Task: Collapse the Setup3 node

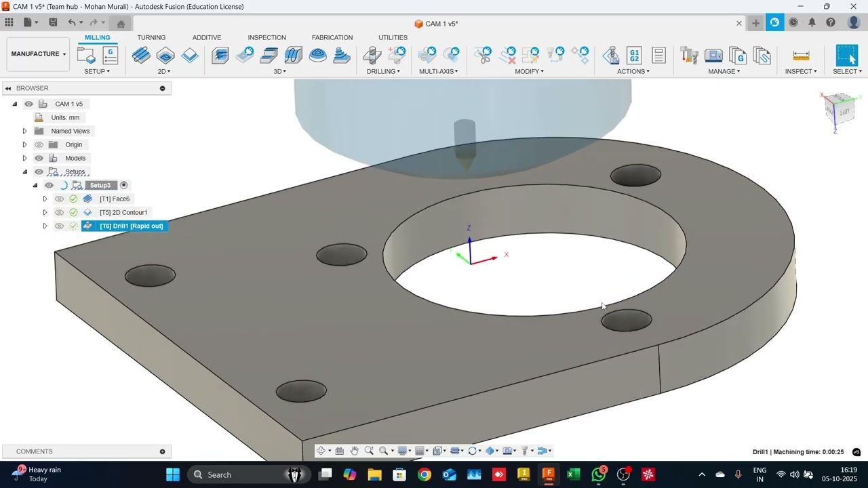Action: tap(35, 185)
